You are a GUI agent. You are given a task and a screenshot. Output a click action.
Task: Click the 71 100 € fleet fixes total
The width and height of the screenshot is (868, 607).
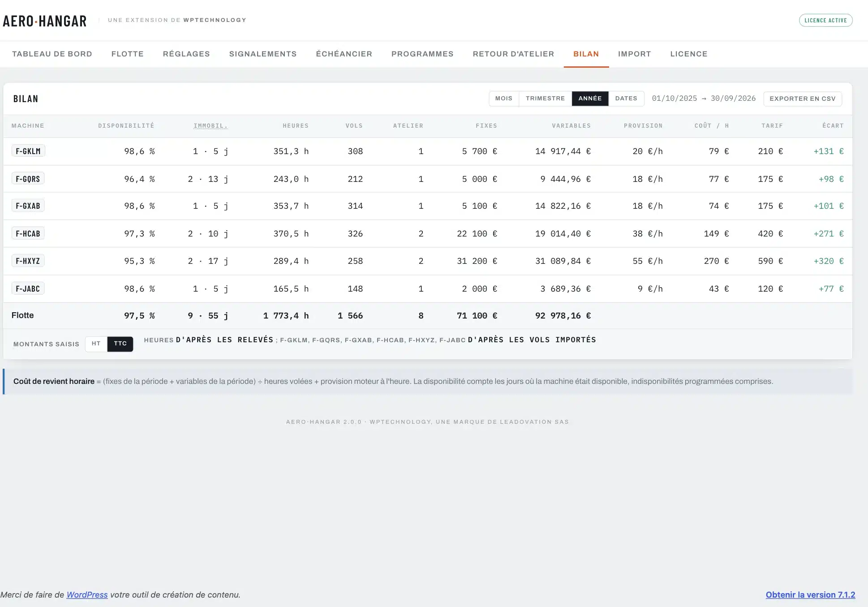[x=477, y=315]
